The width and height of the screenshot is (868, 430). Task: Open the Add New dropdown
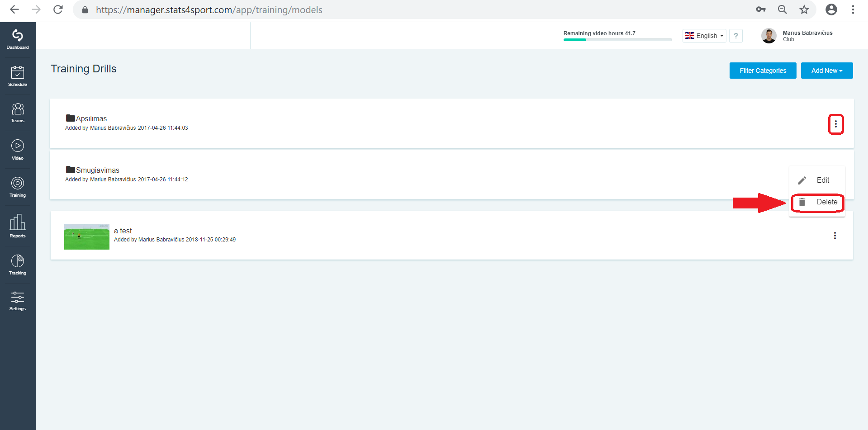pyautogui.click(x=827, y=71)
